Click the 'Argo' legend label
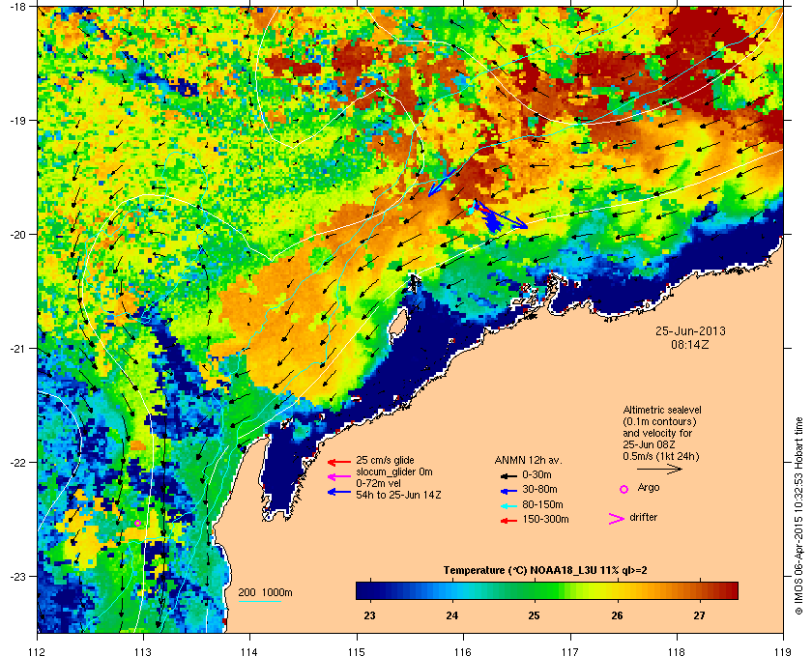 649,488
